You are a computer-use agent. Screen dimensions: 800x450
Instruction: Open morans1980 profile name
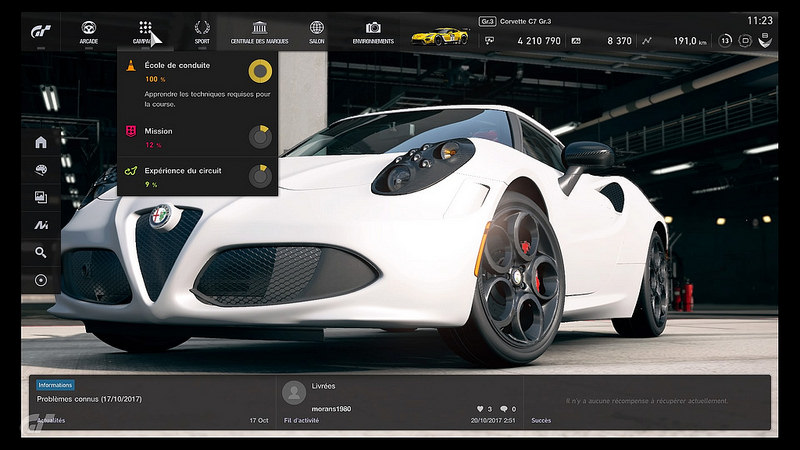(x=331, y=409)
